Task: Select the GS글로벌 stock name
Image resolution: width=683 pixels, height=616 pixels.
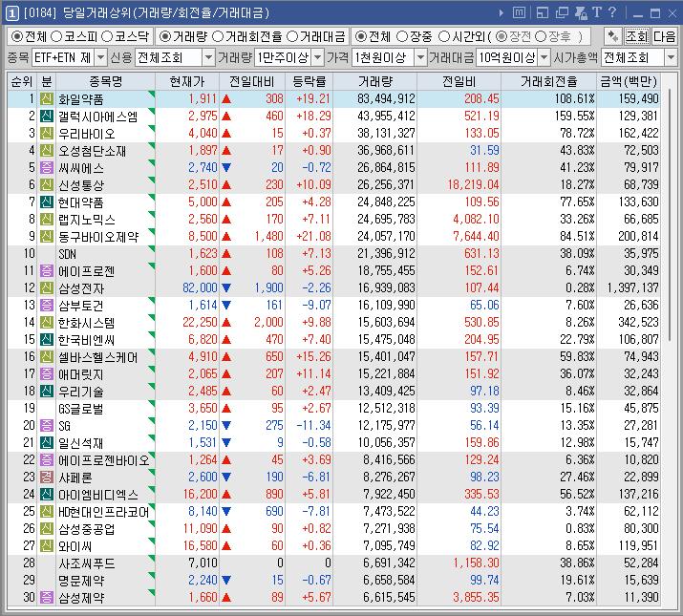Action: click(x=80, y=408)
